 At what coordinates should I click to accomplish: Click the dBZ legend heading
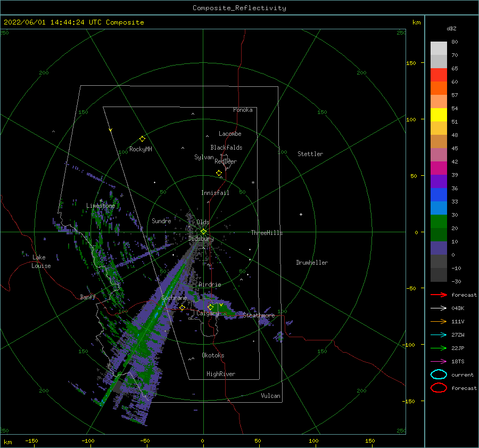coord(451,28)
